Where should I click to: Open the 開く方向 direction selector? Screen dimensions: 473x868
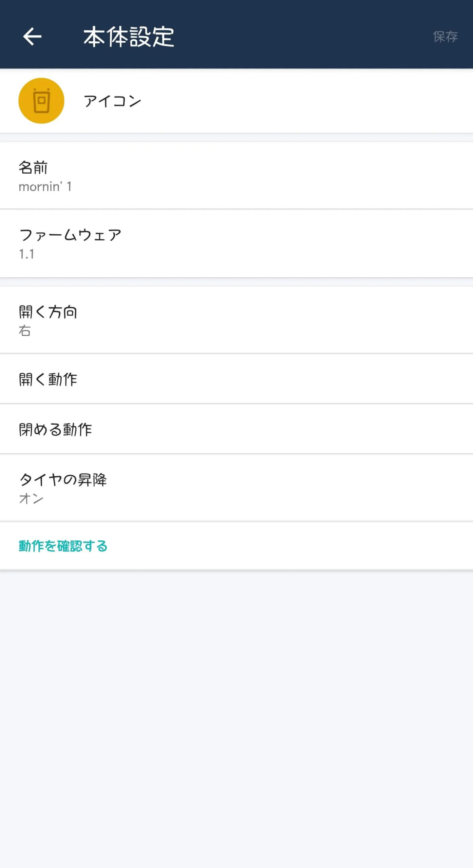(236, 320)
